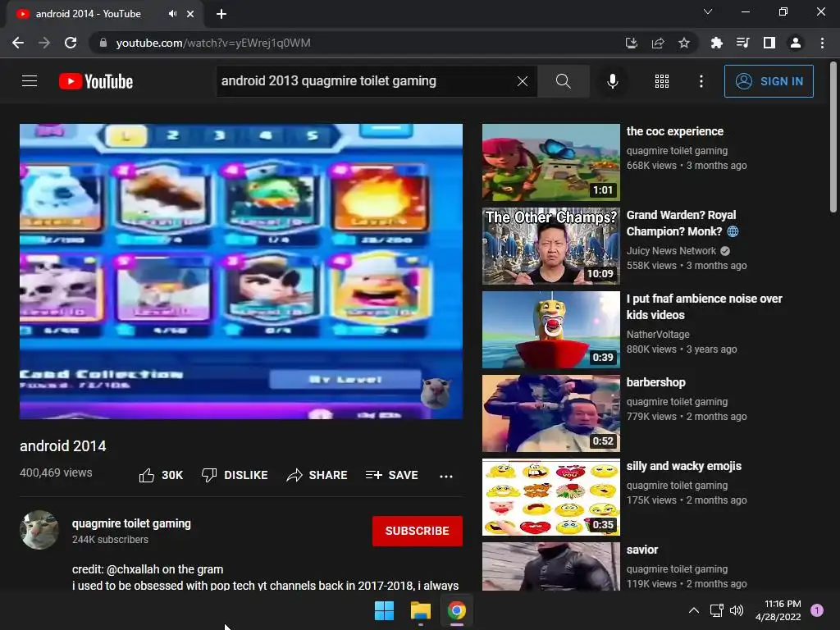The height and width of the screenshot is (630, 840).
Task: Open File Explorer from taskbar
Action: [x=421, y=610]
